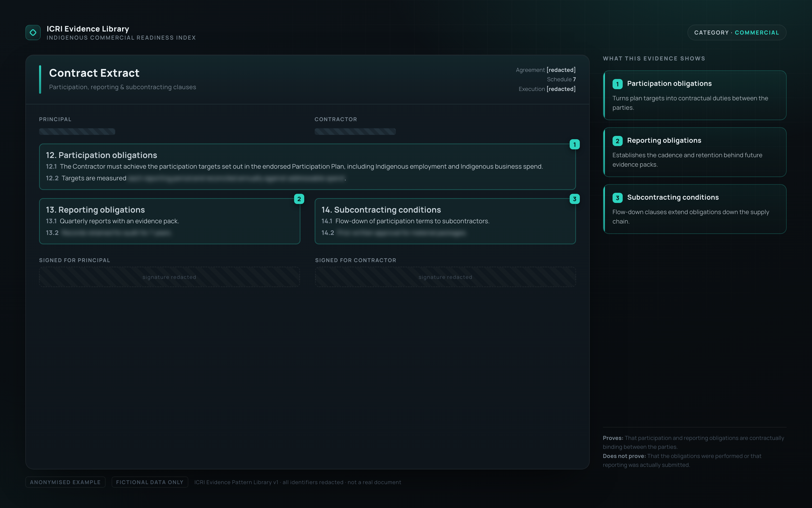This screenshot has width=812, height=508.
Task: Click the redacted Principal name bar
Action: (77, 131)
